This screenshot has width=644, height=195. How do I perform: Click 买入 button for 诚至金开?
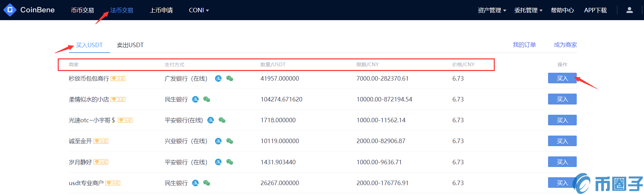point(562,141)
